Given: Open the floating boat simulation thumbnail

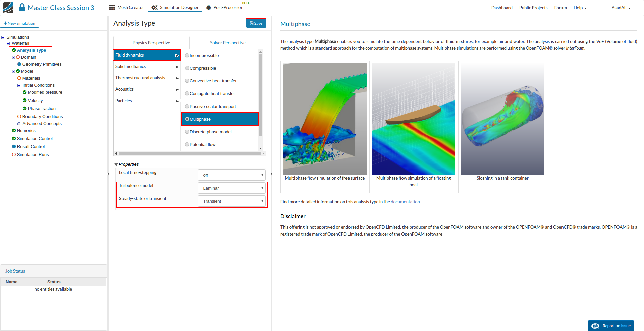Looking at the screenshot, I should (x=414, y=119).
